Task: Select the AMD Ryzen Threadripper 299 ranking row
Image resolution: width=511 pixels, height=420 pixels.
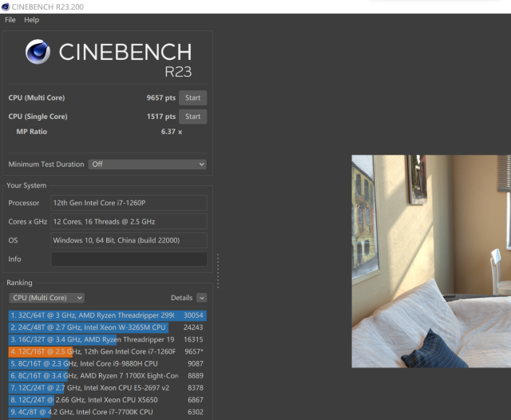Action: (108, 315)
